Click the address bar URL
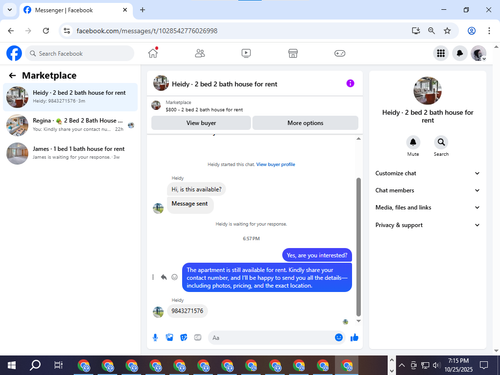Image resolution: width=500 pixels, height=375 pixels. click(147, 31)
